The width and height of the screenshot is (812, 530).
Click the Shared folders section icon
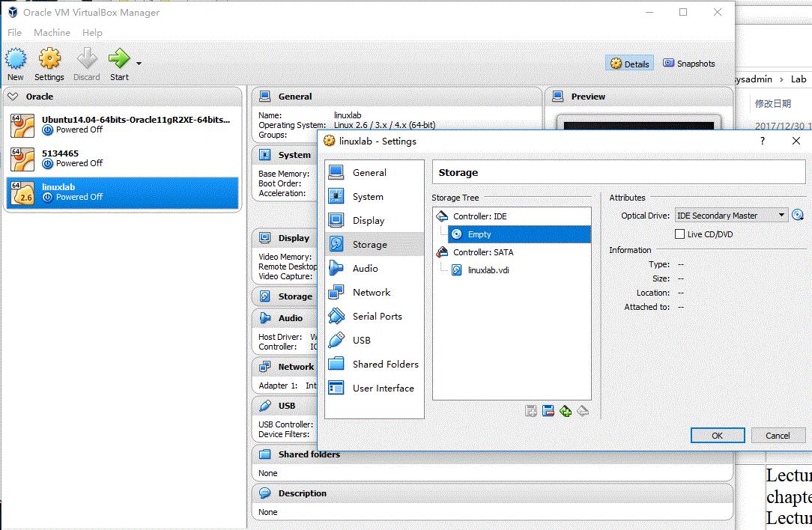(x=265, y=454)
